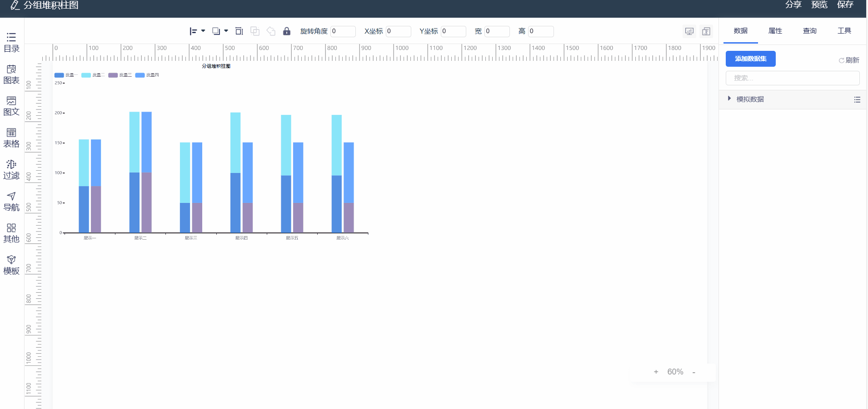Toggle the 度量三 legend swatch
Image resolution: width=868 pixels, height=409 pixels.
point(113,75)
